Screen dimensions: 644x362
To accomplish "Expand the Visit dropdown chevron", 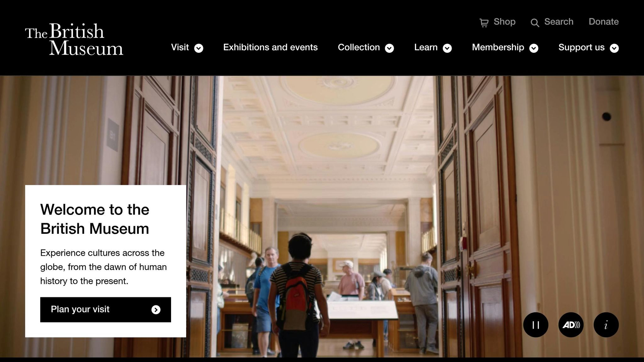I will pos(199,48).
